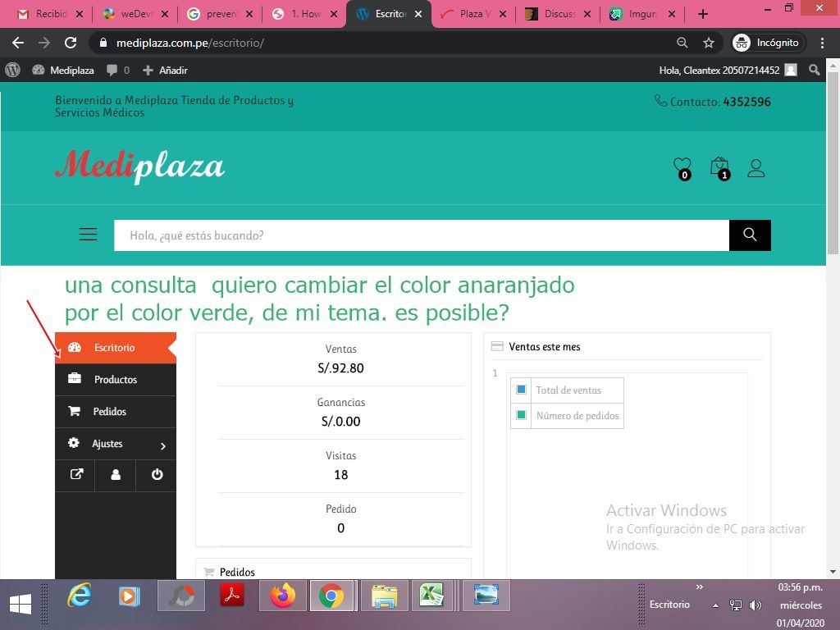Open the comments bubble in admin bar
Screen dimensions: 840x630
[x=118, y=71]
